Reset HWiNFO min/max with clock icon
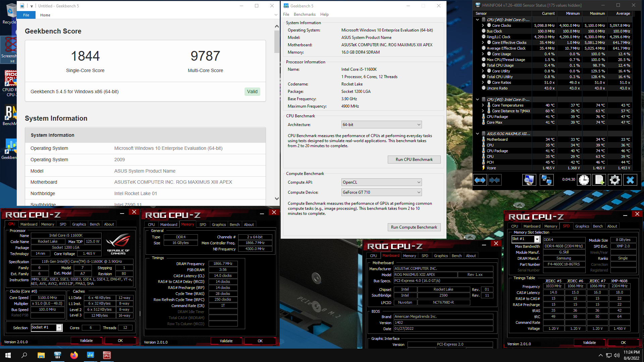Viewport: 644px width, 362px height. pos(584,180)
